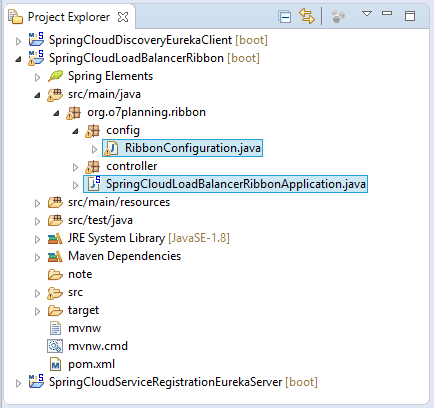The width and height of the screenshot is (434, 408).
Task: Click the mvnw.cmd file icon
Action: coord(55,346)
